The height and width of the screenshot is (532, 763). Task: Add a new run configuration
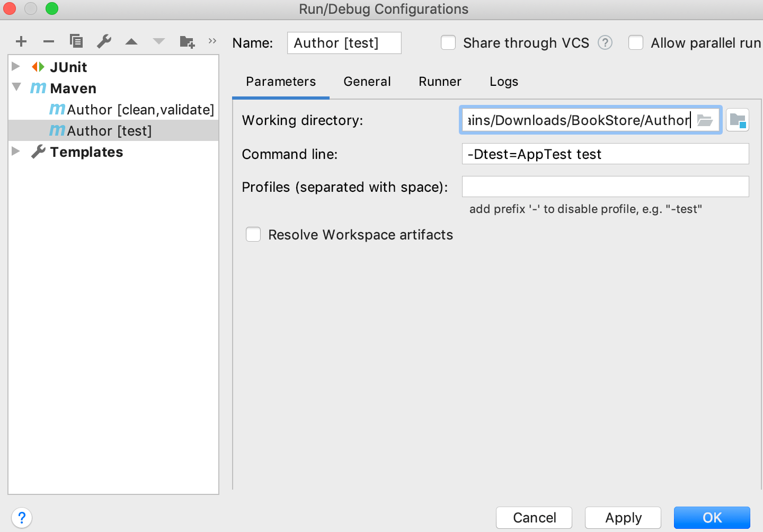(21, 41)
